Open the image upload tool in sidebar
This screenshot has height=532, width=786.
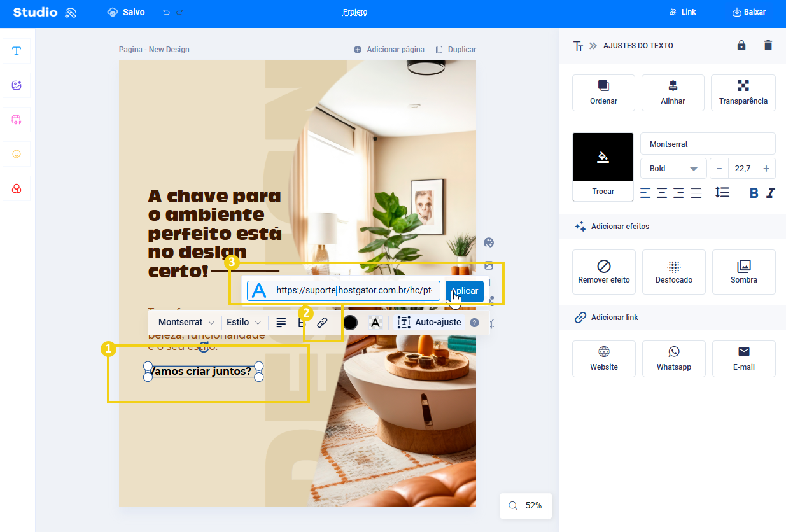point(17,85)
